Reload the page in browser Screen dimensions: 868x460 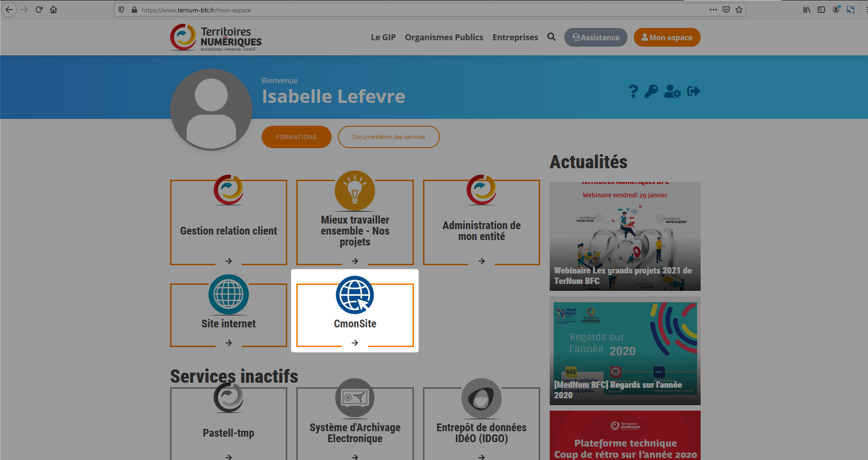39,10
